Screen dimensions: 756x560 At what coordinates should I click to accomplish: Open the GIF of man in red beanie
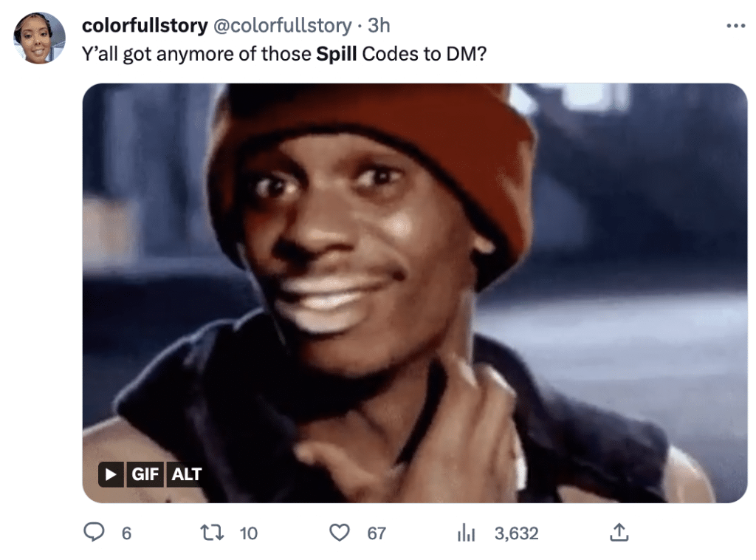tap(415, 293)
